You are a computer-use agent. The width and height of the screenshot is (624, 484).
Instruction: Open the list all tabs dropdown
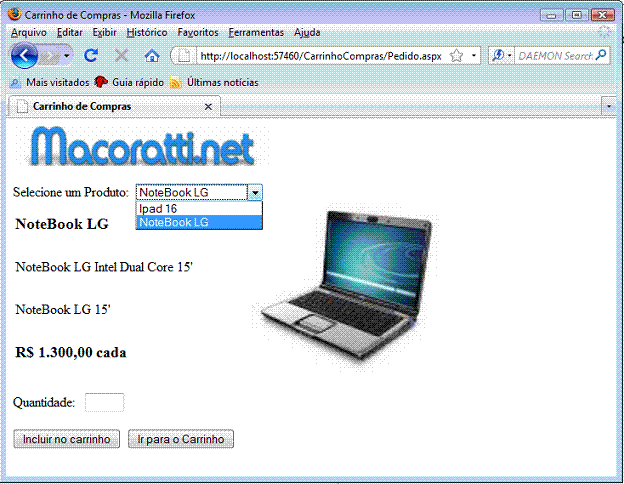tap(608, 106)
